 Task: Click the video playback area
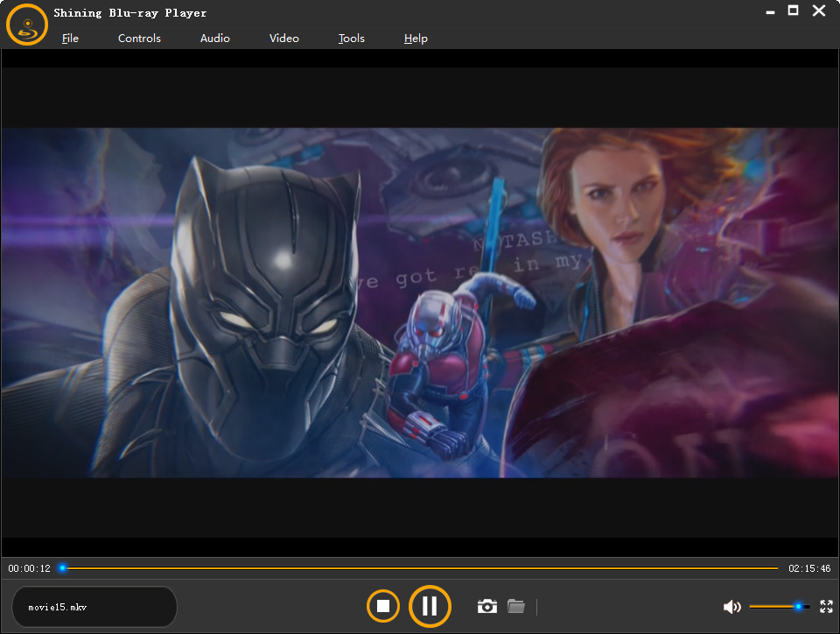(x=420, y=303)
